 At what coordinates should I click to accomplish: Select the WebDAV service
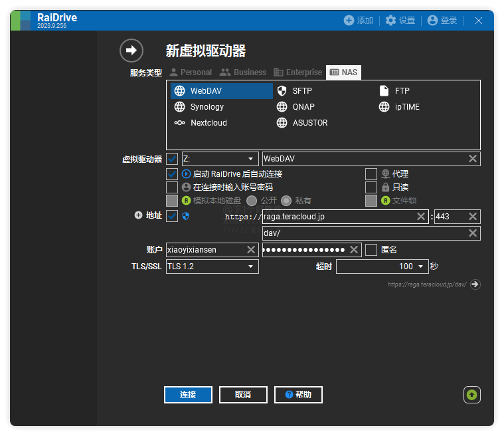pyautogui.click(x=222, y=91)
